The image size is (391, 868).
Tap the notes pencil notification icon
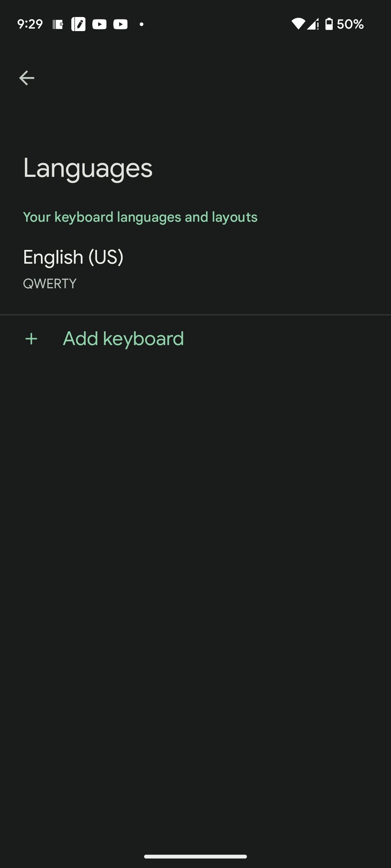point(79,24)
